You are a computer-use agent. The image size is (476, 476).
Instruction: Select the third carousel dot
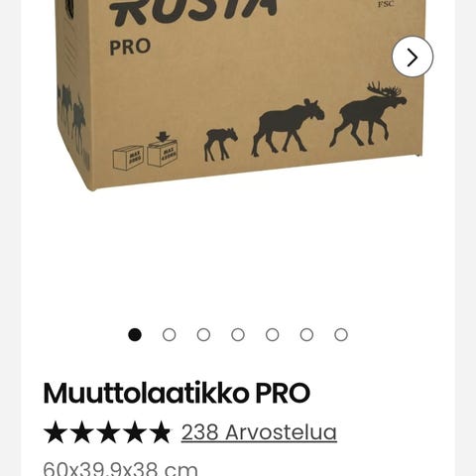(x=203, y=335)
